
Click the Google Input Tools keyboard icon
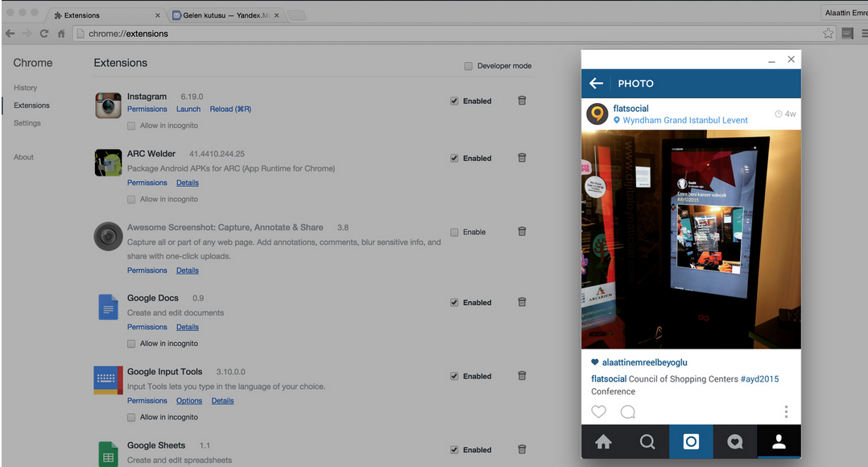pos(108,380)
